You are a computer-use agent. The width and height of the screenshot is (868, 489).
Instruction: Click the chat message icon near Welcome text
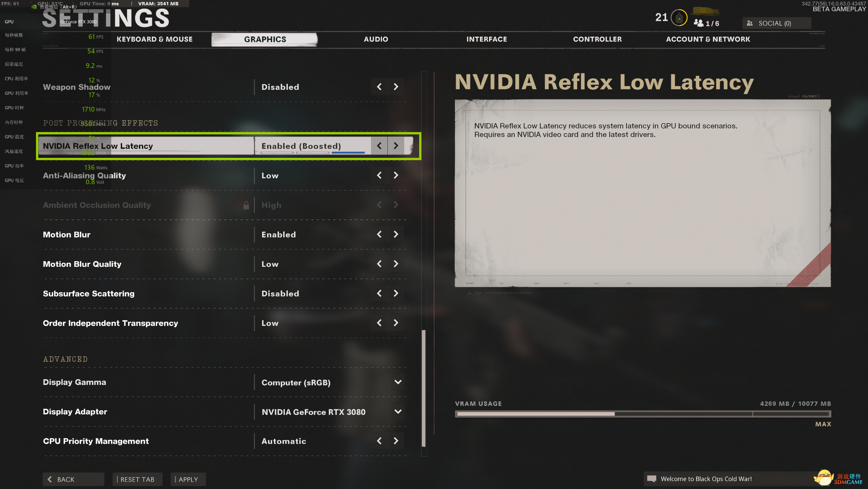pyautogui.click(x=652, y=479)
